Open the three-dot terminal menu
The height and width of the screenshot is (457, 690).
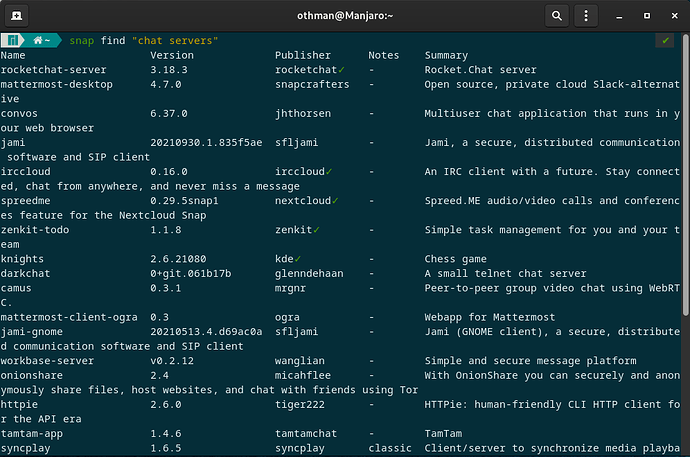(586, 16)
